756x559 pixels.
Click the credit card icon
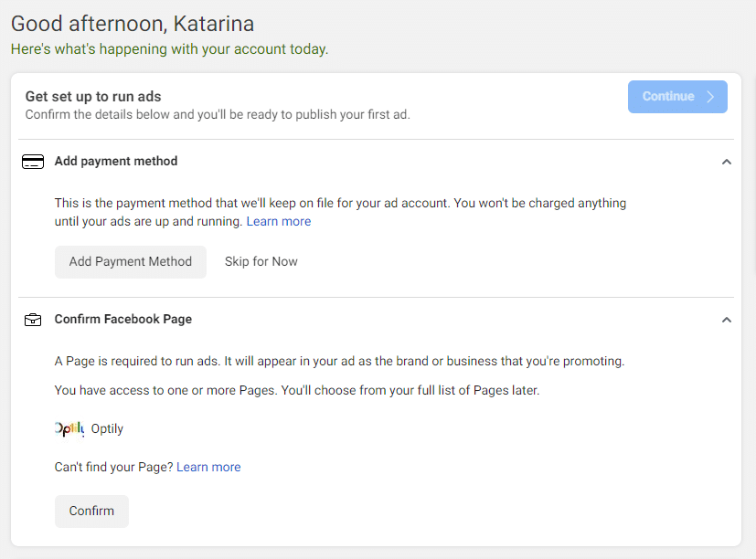(x=33, y=162)
